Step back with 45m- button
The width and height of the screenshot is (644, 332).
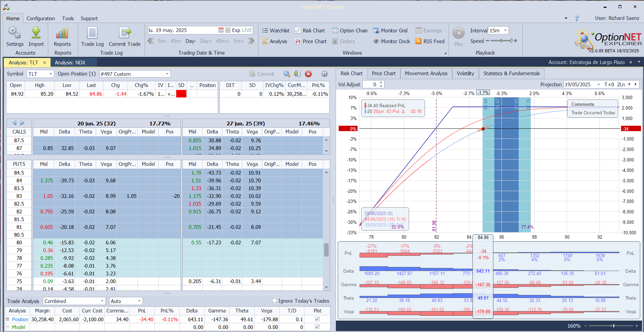click(x=176, y=41)
